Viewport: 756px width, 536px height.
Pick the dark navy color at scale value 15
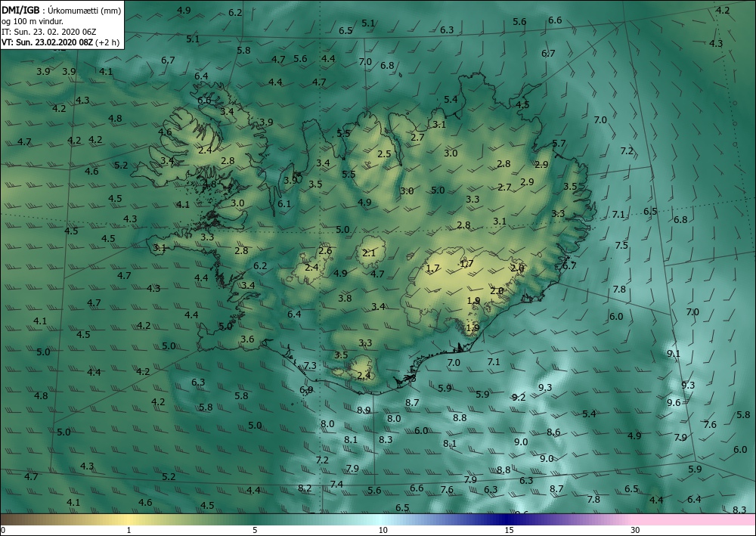tap(509, 519)
